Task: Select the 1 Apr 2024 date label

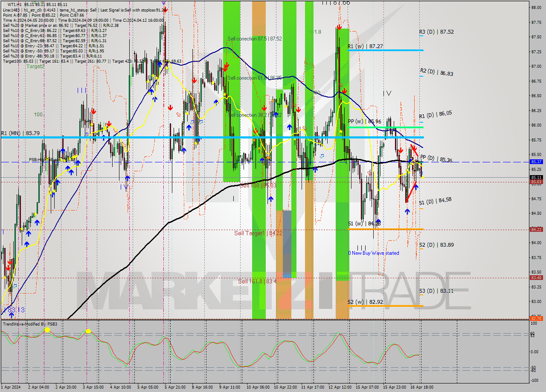Action: (12, 387)
